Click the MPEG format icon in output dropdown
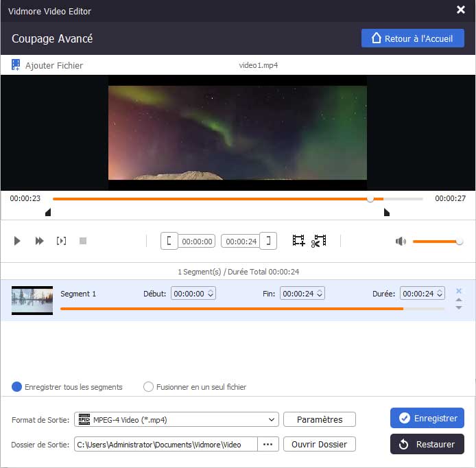Image resolution: width=476 pixels, height=468 pixels. 84,419
